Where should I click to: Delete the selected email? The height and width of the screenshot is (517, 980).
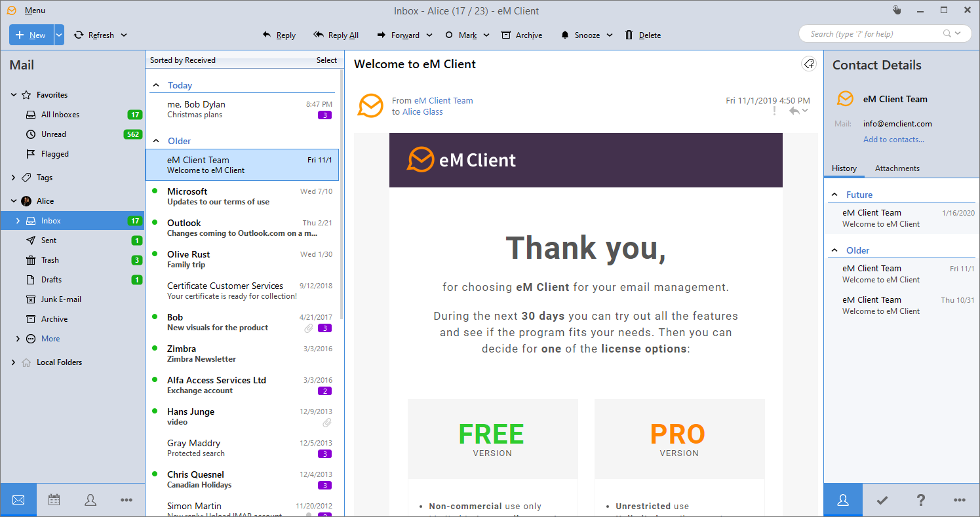(x=642, y=35)
